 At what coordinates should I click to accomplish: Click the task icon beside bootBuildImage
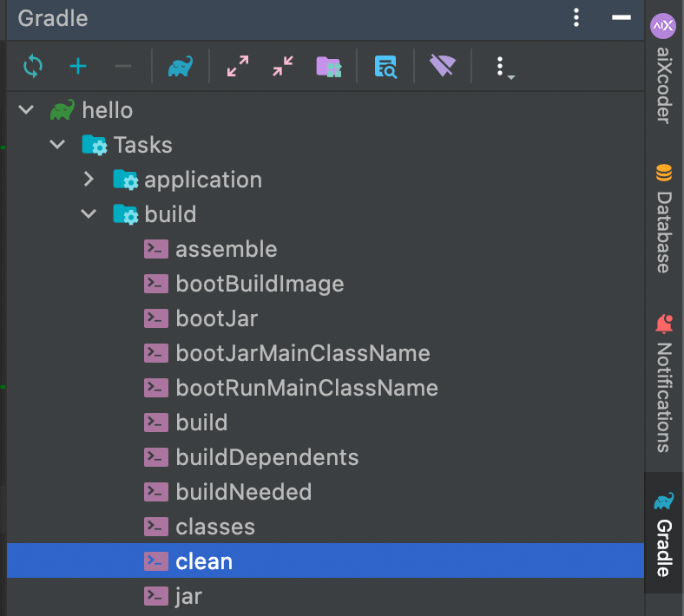(x=156, y=284)
